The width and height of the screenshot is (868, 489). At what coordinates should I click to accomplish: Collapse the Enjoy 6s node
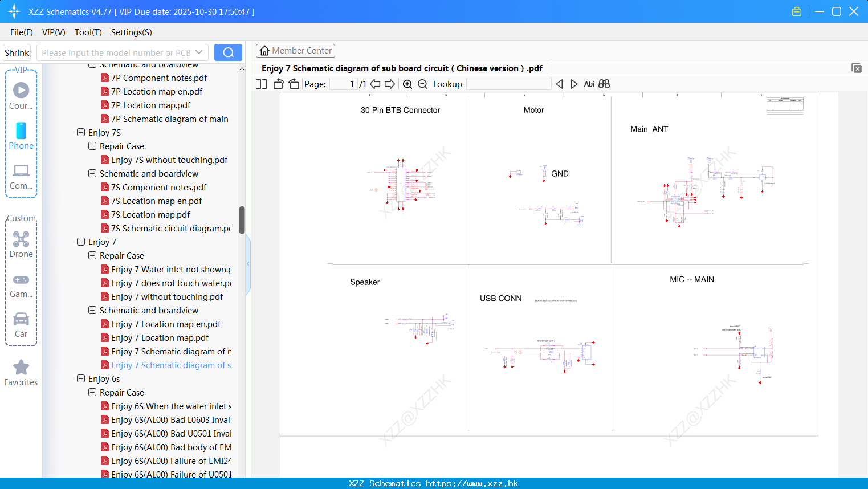click(81, 378)
